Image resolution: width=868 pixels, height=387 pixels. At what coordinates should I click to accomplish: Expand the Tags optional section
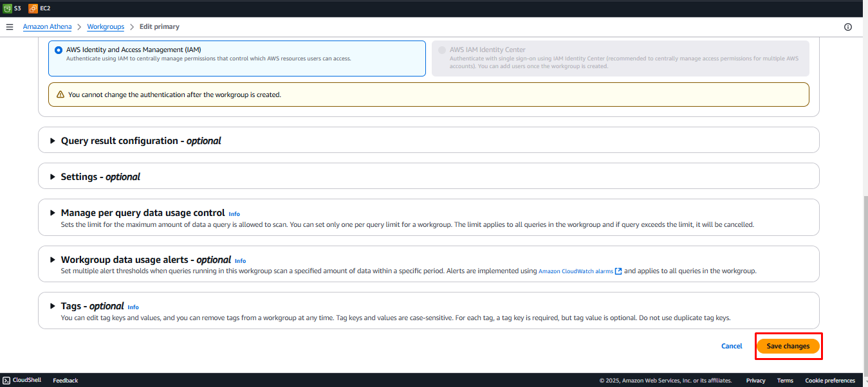53,306
